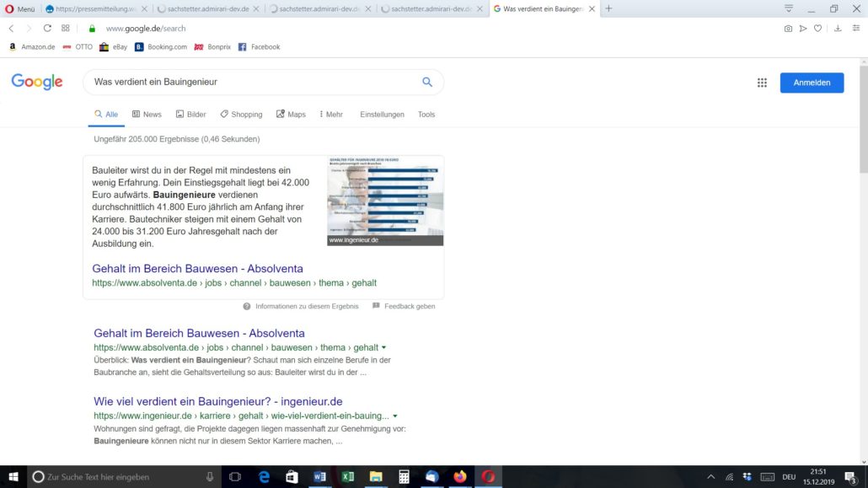
Task: Switch to the first sachstetter.admirari-dev.de tab
Action: (x=207, y=9)
